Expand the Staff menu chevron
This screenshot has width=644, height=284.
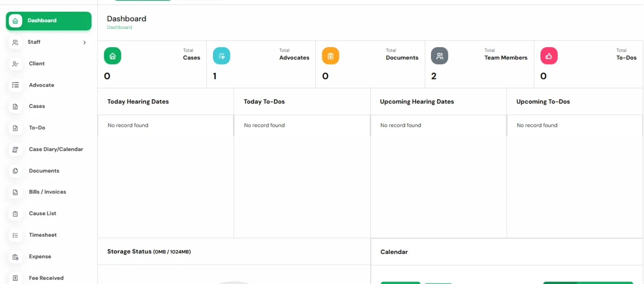[85, 42]
